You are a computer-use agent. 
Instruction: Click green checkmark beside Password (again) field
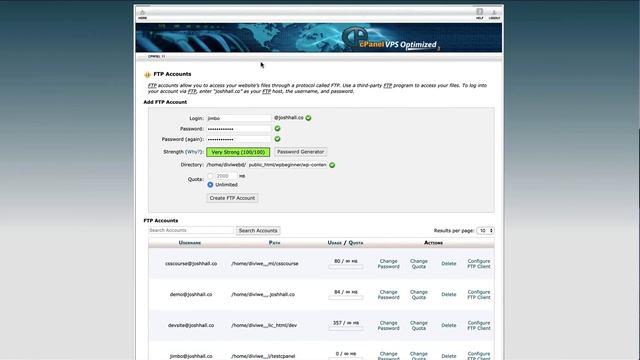pos(278,139)
